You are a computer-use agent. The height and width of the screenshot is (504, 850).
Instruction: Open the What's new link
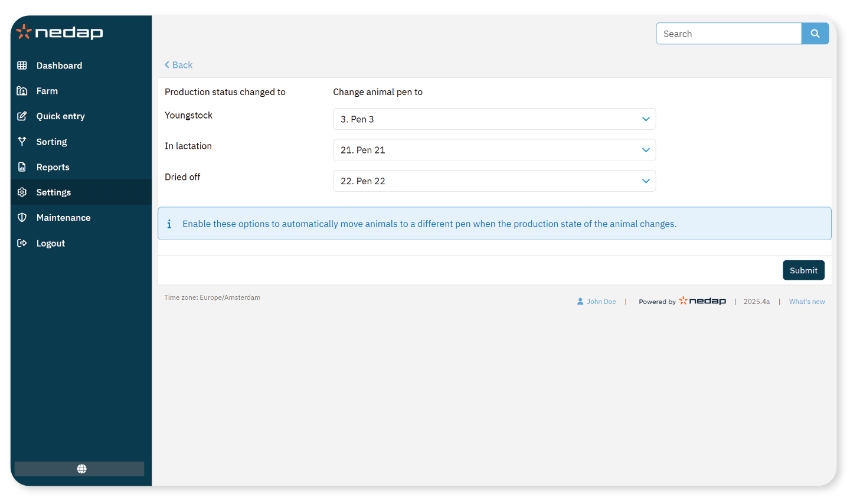click(x=806, y=302)
